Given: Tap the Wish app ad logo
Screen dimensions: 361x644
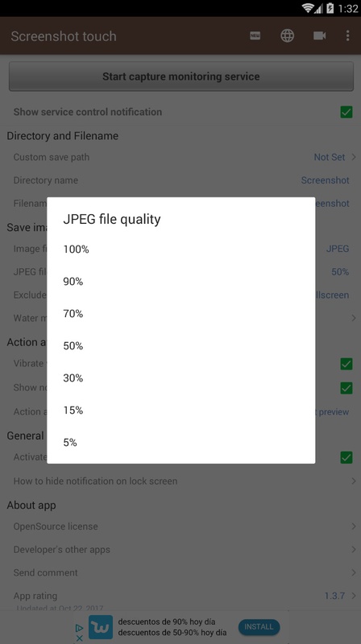Looking at the screenshot, I should 101,627.
